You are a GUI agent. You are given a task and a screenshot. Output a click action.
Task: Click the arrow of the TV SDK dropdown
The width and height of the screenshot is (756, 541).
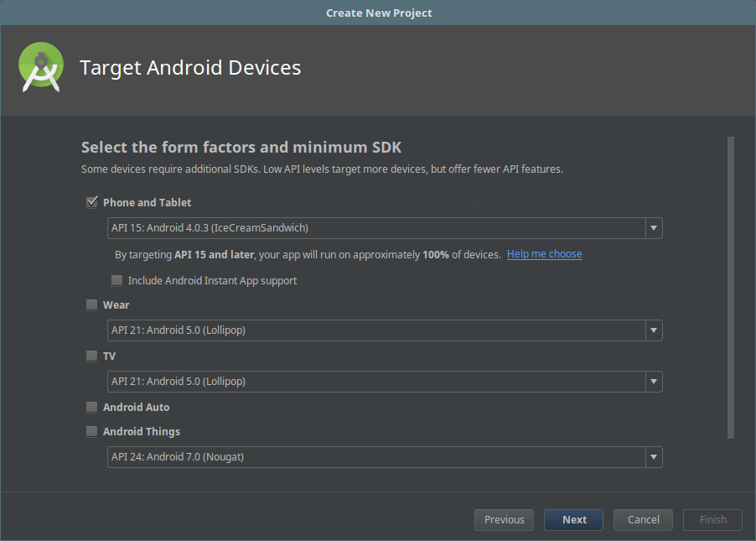click(654, 382)
